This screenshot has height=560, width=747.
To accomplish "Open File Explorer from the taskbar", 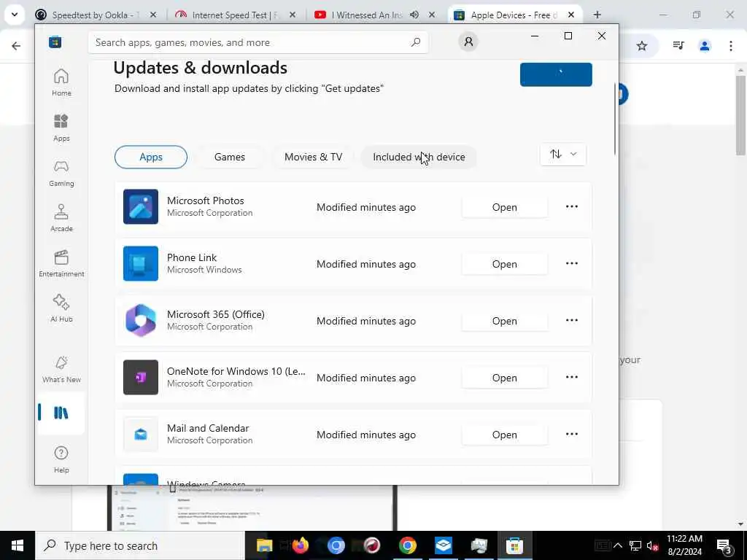I will 264,545.
